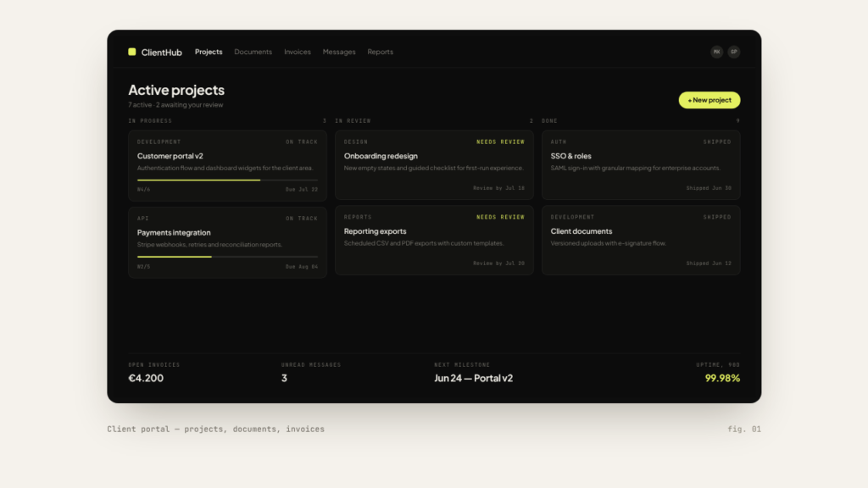The width and height of the screenshot is (868, 488).
Task: Click the Review by Jul 20 date
Action: coord(498,263)
